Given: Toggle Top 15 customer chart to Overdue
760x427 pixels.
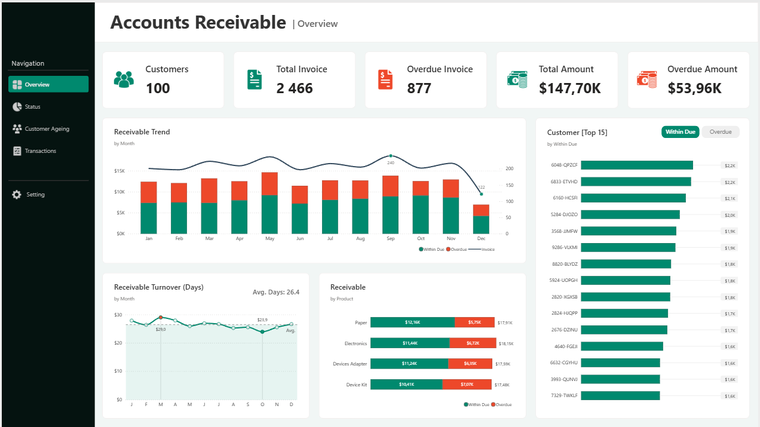Looking at the screenshot, I should [x=719, y=132].
